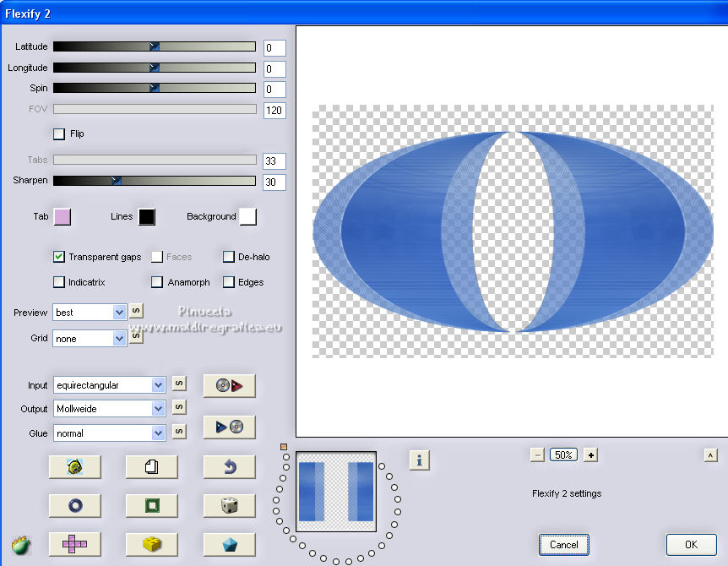Click the OK button
Image resolution: width=728 pixels, height=566 pixels.
(691, 545)
